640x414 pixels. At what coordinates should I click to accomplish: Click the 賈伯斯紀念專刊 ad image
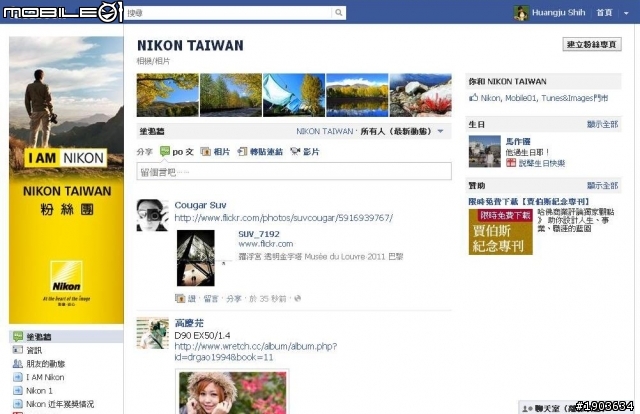tap(500, 232)
